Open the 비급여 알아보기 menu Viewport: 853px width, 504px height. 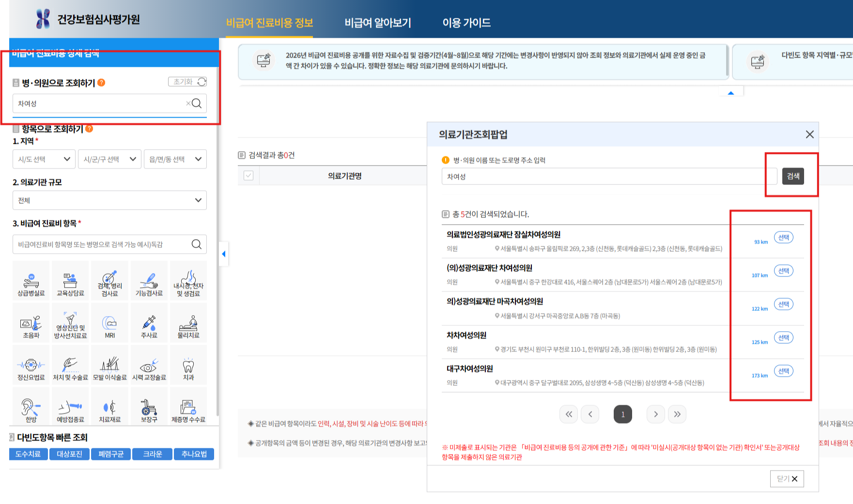coord(378,23)
